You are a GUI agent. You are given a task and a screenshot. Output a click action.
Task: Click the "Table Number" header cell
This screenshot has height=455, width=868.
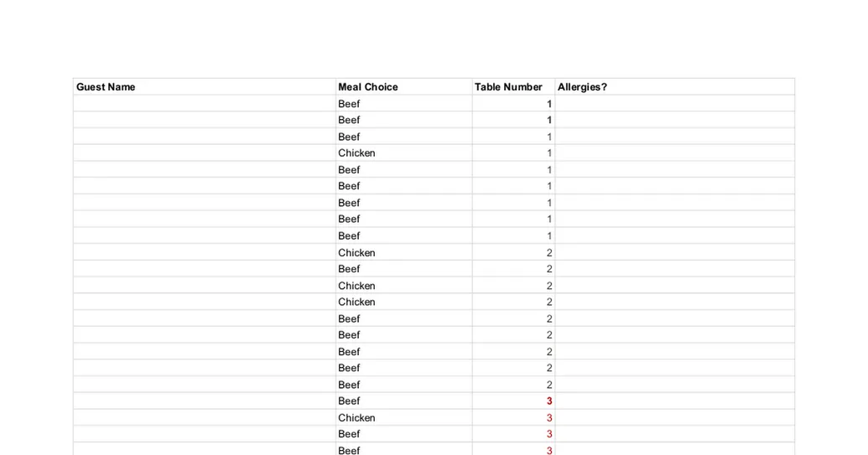[x=512, y=87]
